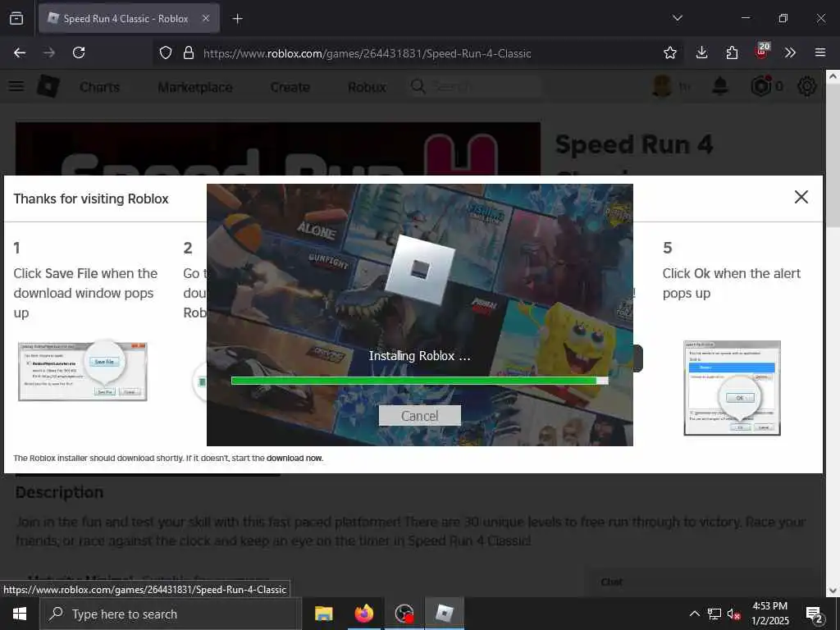Show hidden system tray icons

coord(694,614)
